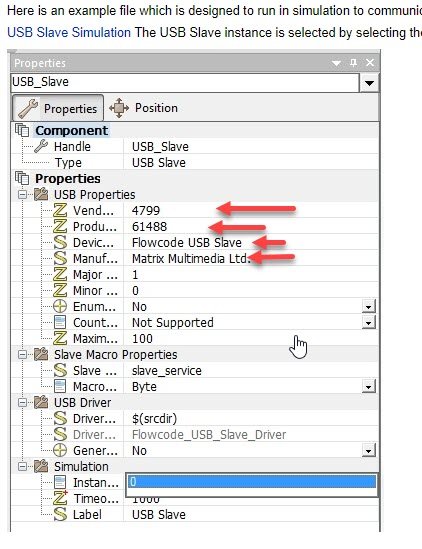Click the S icon beside Device name
This screenshot has width=422, height=549.
60,242
